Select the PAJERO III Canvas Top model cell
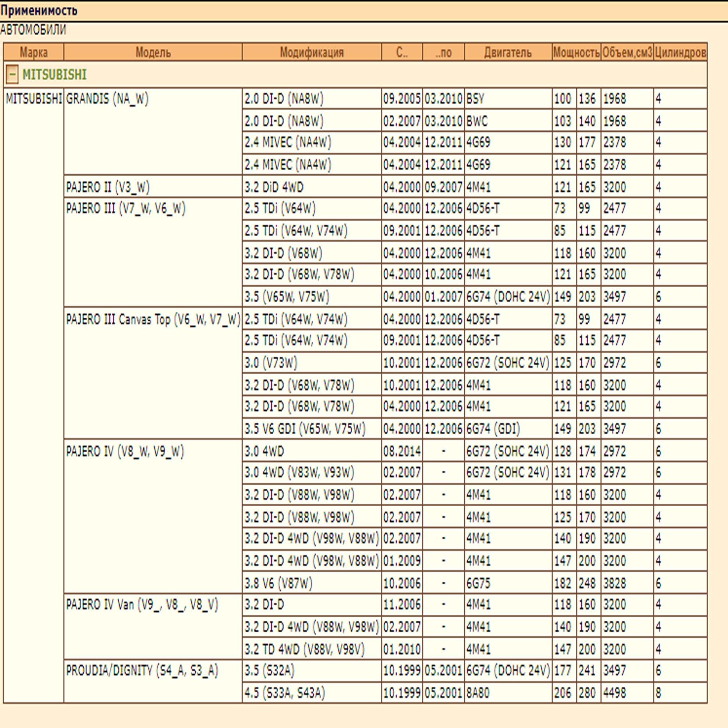Image resolution: width=728 pixels, height=728 pixels. pos(153,373)
